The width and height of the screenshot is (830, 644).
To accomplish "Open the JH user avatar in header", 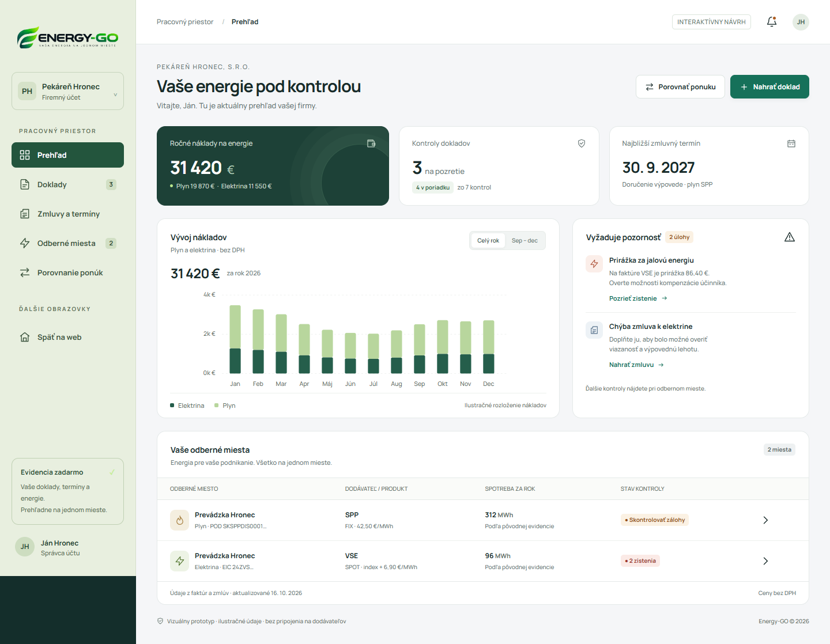I will pyautogui.click(x=801, y=22).
